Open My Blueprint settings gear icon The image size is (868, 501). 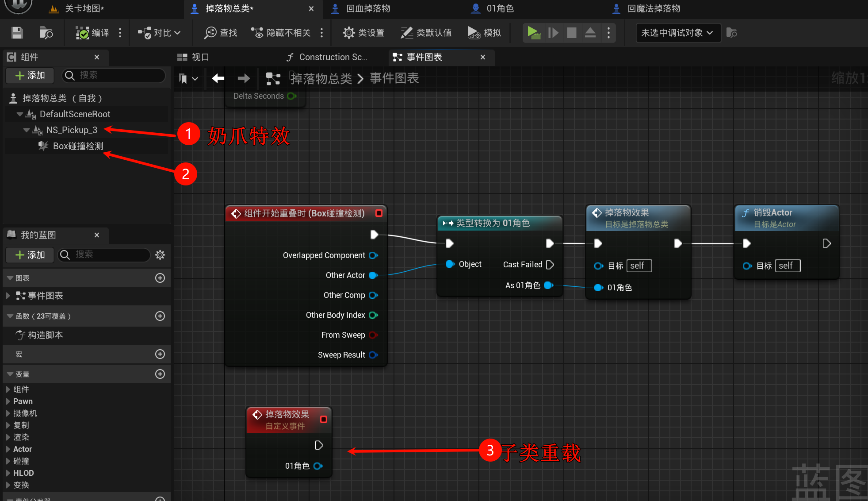click(x=160, y=254)
